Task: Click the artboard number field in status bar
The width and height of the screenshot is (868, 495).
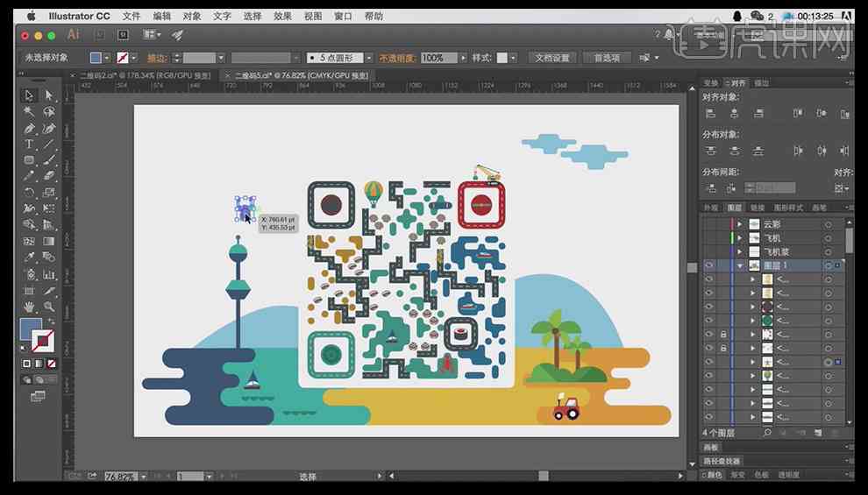Action: coord(190,477)
